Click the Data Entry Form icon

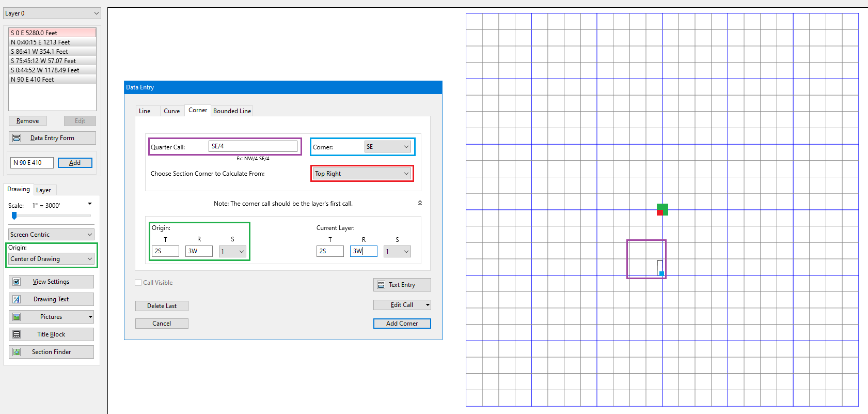point(17,138)
